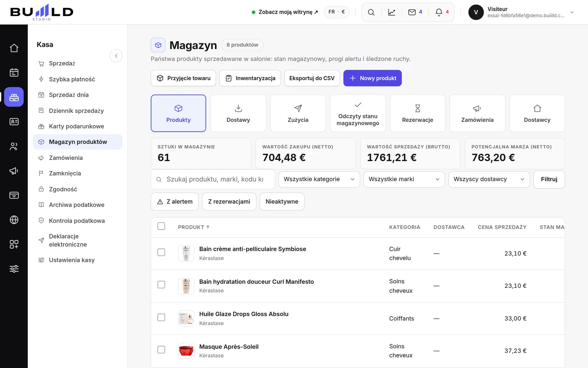Open the clients people icon in left rail
This screenshot has height=368, width=588.
14,146
